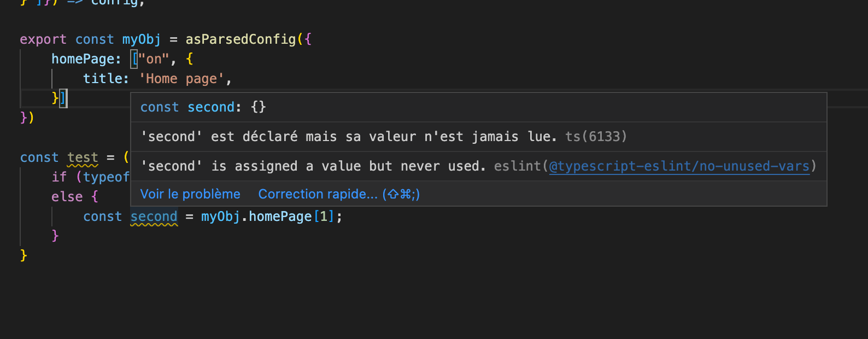Click the underlined 'test' variable
This screenshot has height=339, width=868.
coord(83,157)
